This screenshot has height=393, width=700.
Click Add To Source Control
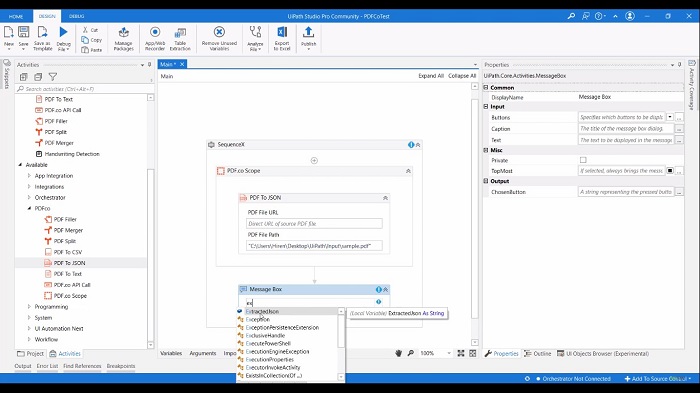[657, 379]
